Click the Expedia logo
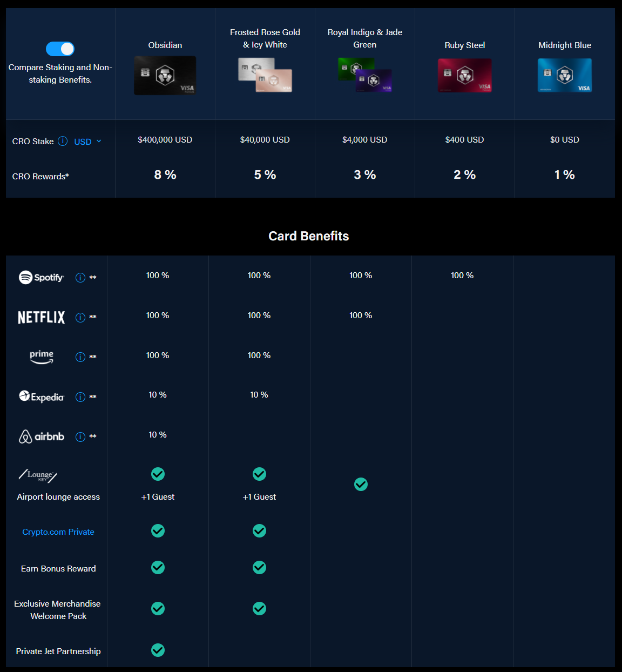 point(42,397)
